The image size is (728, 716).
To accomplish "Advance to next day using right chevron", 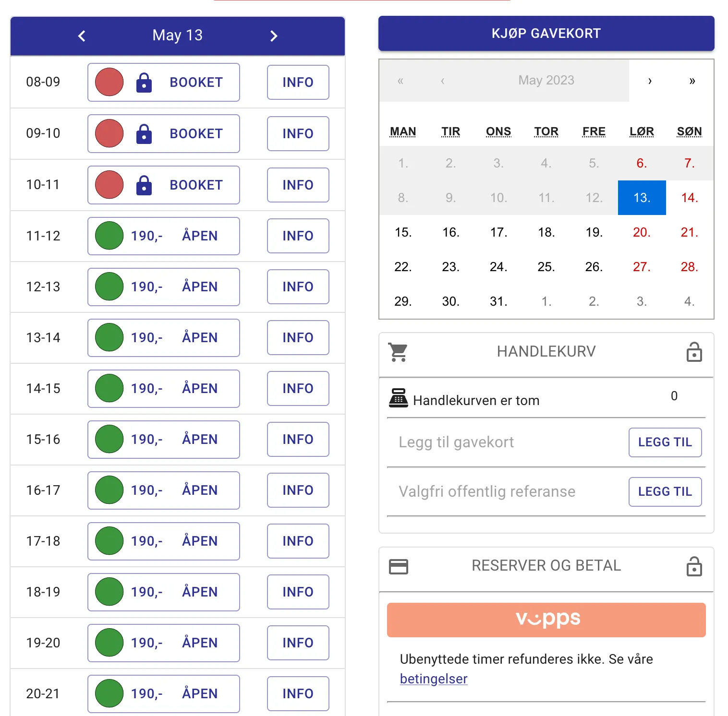I will pos(274,36).
